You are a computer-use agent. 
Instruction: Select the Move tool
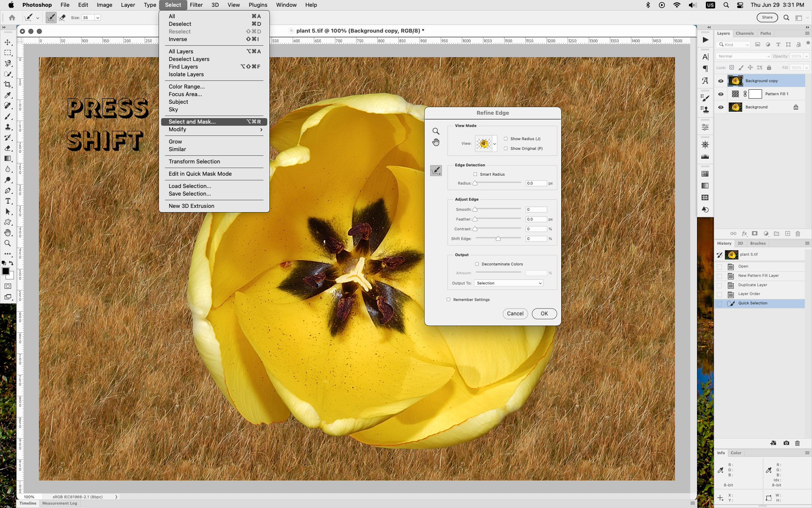8,42
